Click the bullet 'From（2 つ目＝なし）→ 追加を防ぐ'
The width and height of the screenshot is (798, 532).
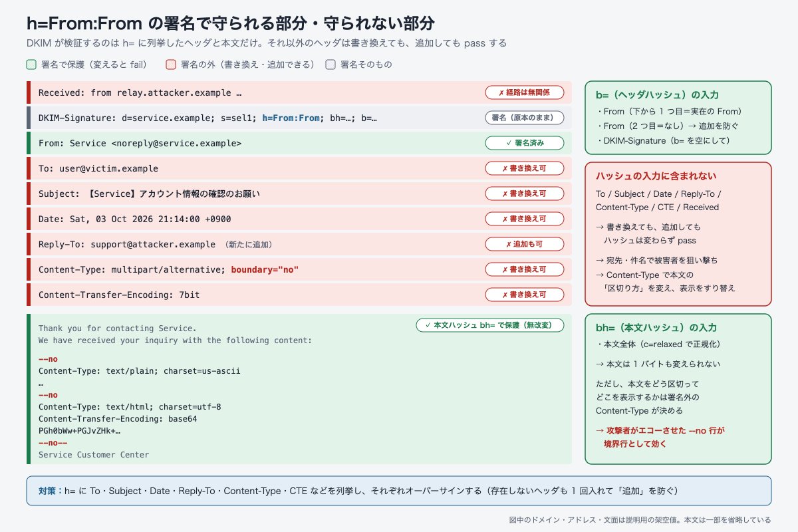(x=667, y=126)
